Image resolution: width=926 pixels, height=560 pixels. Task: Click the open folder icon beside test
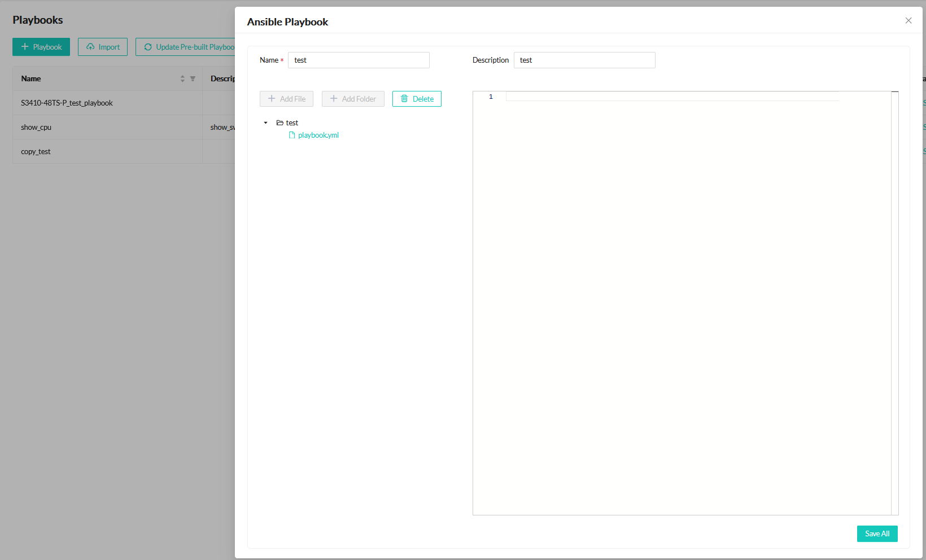(279, 123)
